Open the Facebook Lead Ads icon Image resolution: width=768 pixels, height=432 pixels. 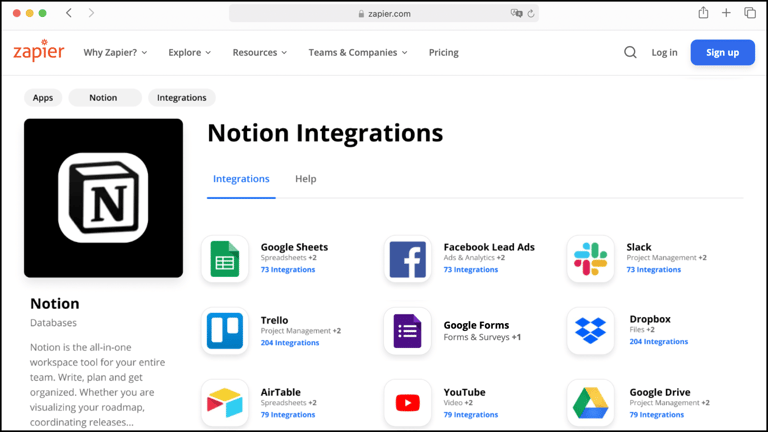coord(408,259)
